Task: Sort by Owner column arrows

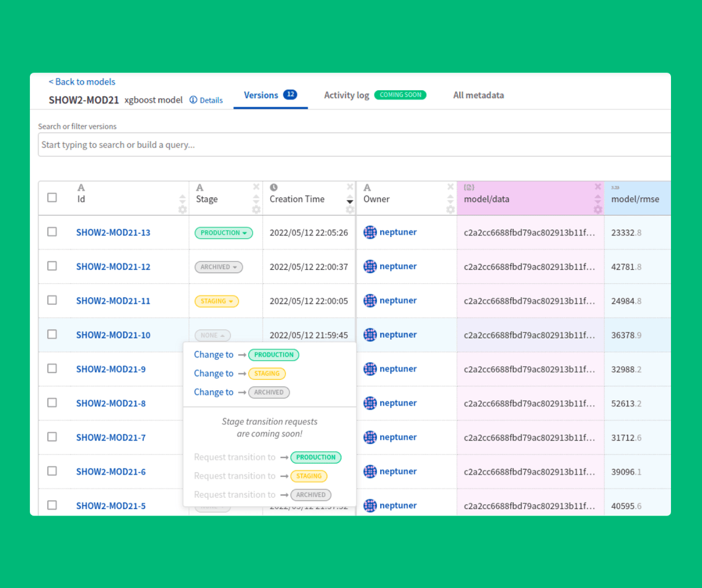Action: [450, 199]
